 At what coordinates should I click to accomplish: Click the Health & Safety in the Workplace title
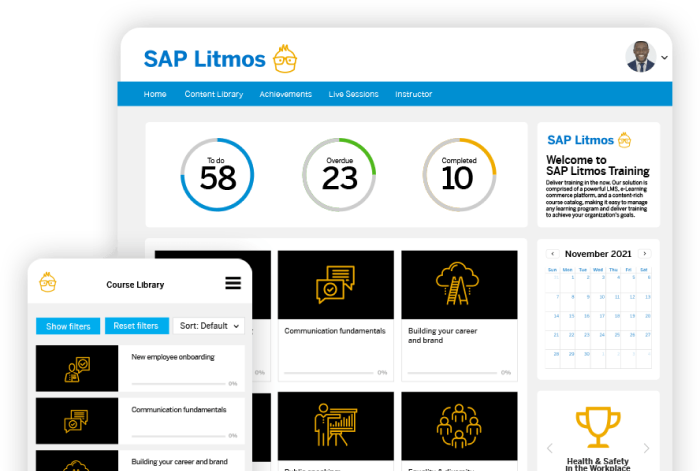pos(598,464)
